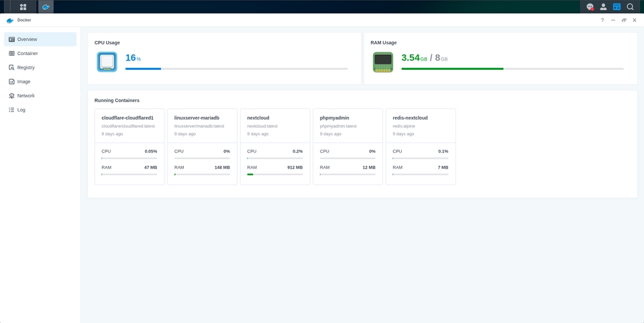Click the Running Containers heading
Image resolution: width=644 pixels, height=323 pixels.
pos(117,100)
